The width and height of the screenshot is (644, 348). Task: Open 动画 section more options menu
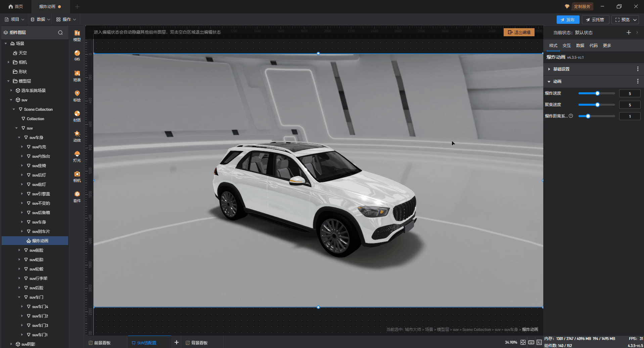638,81
